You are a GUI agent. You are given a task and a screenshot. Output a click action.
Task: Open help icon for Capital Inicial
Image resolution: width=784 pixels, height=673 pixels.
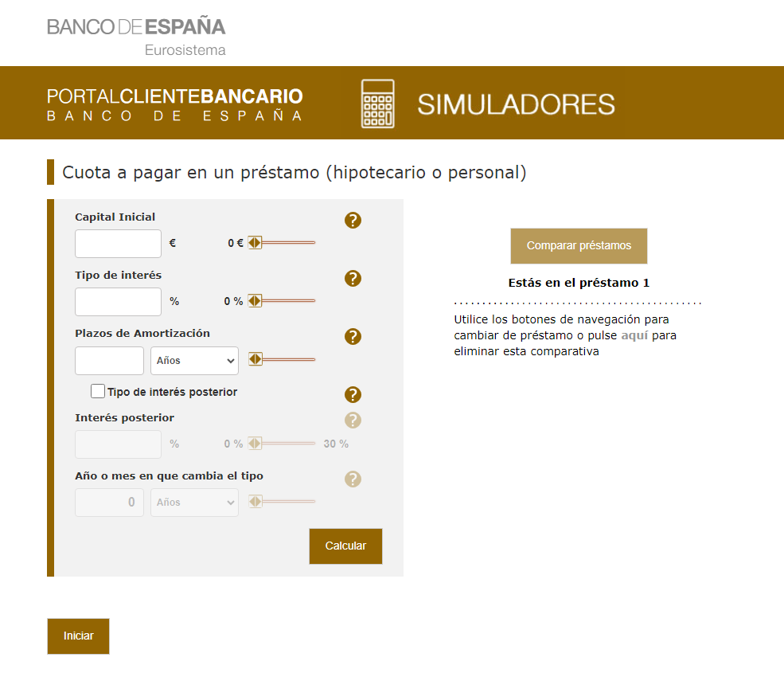click(x=353, y=221)
